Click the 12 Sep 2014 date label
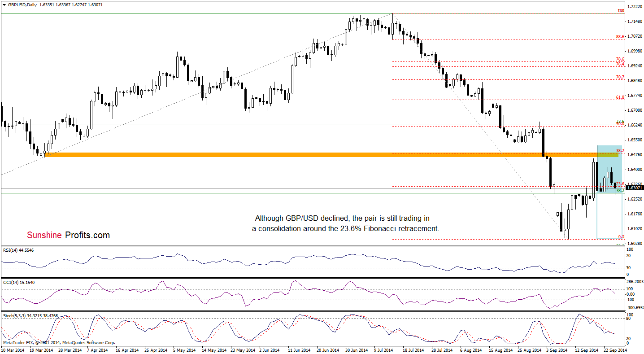 point(586,349)
